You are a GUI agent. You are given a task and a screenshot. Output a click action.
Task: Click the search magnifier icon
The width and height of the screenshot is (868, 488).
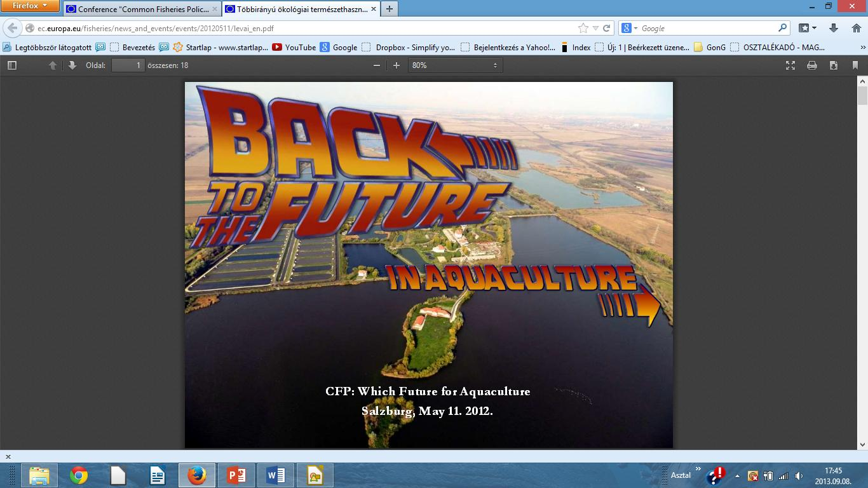click(x=783, y=29)
